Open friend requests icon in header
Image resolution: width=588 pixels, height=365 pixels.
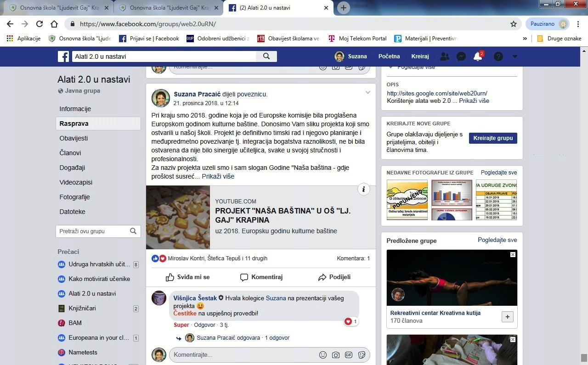pos(445,56)
